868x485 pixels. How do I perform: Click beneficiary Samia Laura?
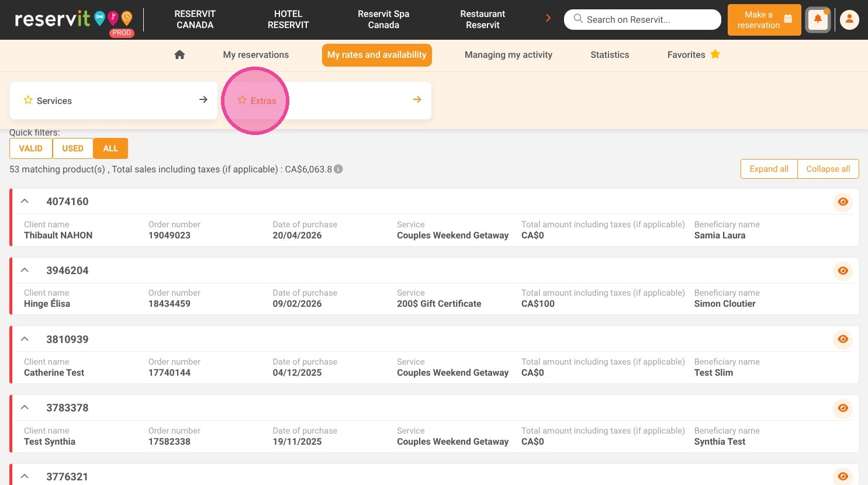(x=720, y=235)
